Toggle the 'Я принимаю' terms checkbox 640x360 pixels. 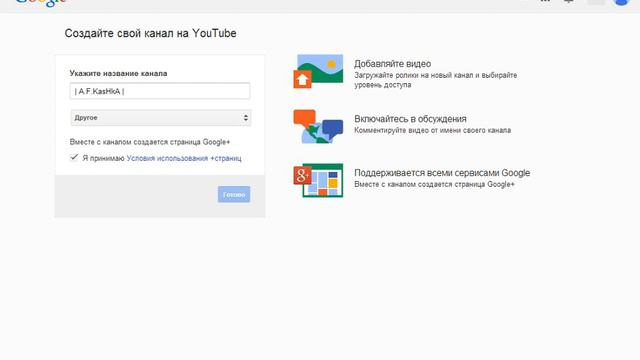pyautogui.click(x=74, y=158)
